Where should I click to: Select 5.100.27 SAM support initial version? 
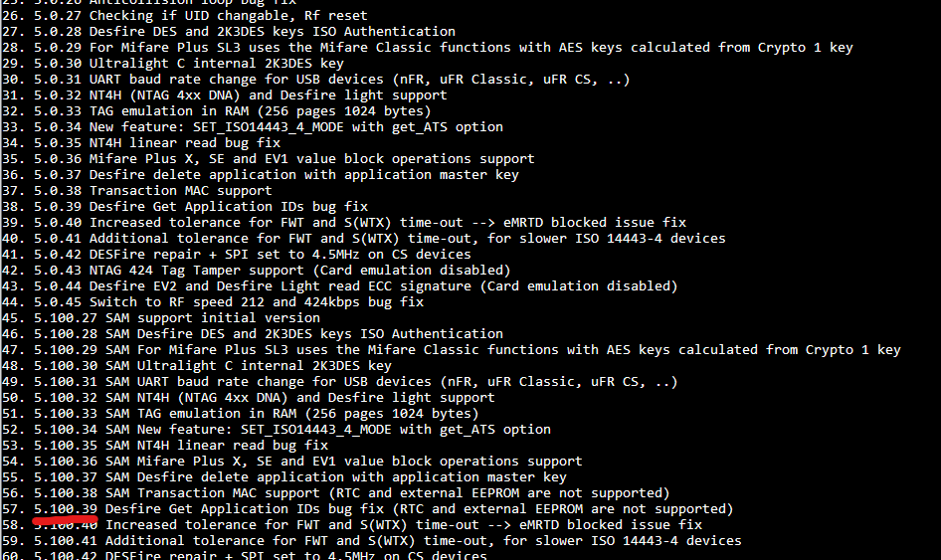[x=161, y=317]
